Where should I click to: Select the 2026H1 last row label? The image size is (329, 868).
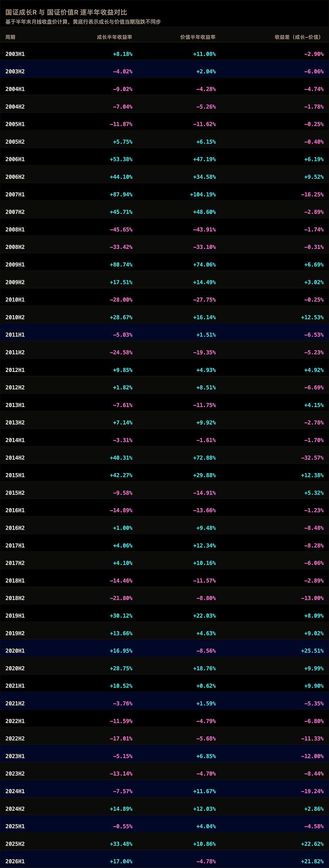[15, 861]
